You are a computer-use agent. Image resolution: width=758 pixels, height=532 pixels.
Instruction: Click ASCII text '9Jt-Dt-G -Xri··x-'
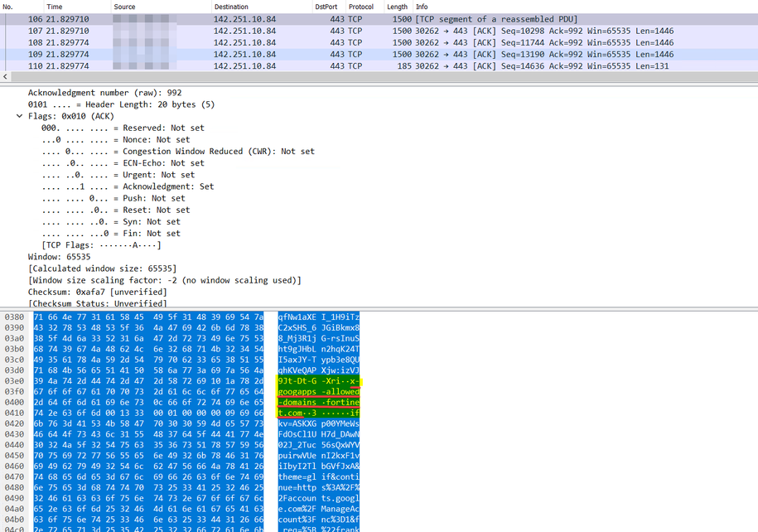(x=319, y=381)
